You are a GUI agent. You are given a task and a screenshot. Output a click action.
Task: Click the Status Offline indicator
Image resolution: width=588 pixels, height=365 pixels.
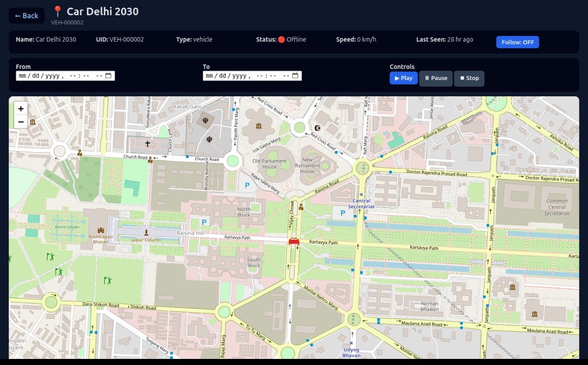click(x=281, y=40)
